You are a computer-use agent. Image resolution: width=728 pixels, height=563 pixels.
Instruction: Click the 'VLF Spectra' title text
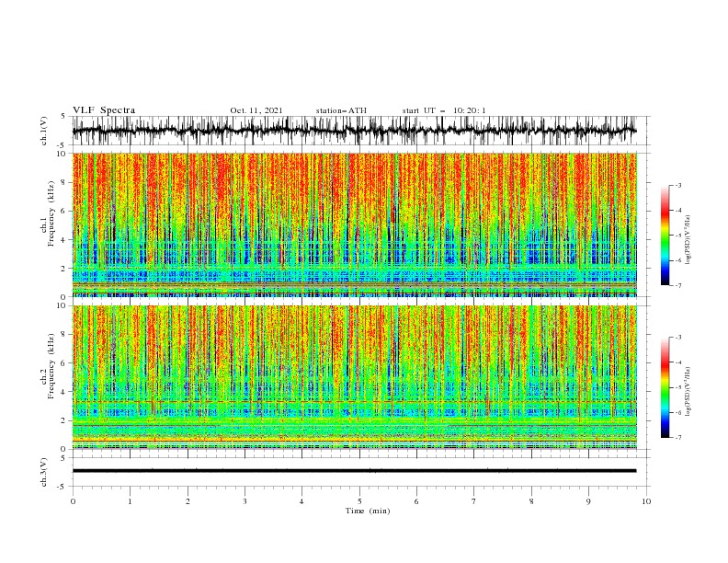[104, 110]
